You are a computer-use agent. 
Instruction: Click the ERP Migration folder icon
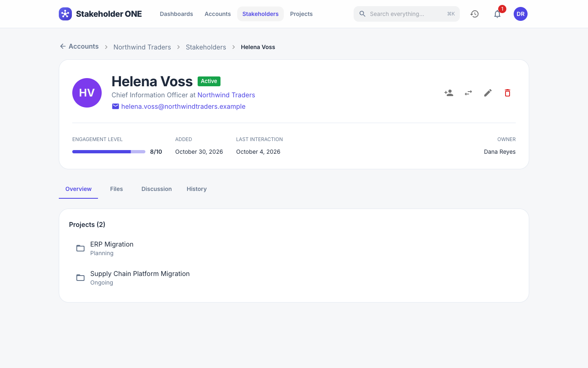pyautogui.click(x=80, y=248)
